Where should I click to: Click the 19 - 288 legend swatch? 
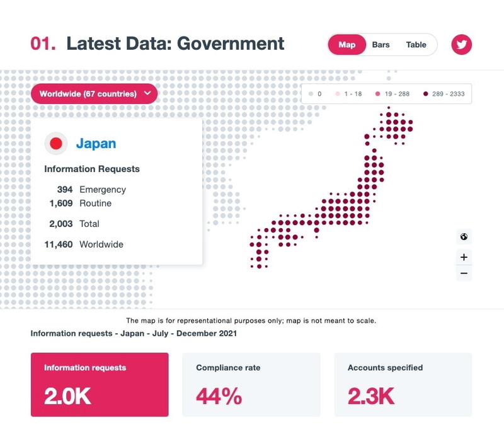click(x=378, y=94)
